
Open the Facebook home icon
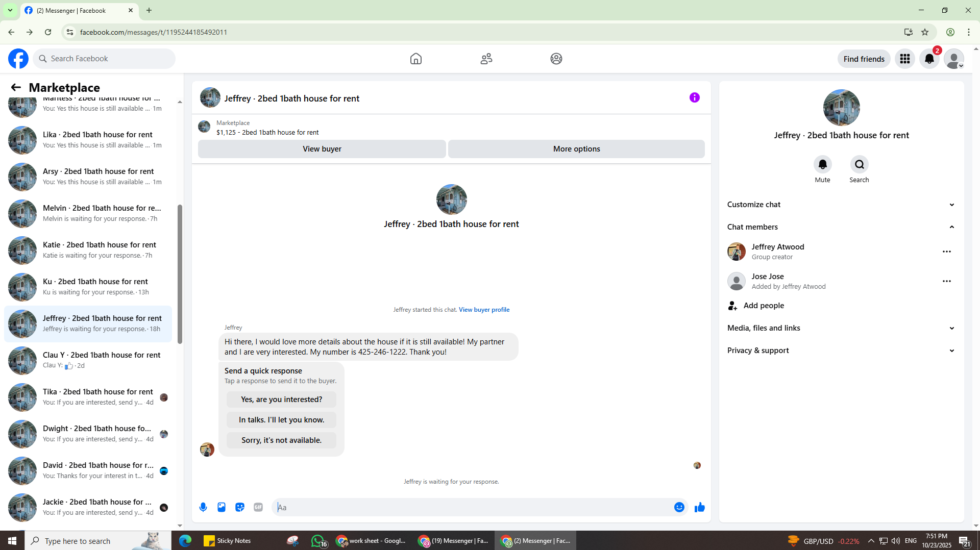(x=415, y=59)
